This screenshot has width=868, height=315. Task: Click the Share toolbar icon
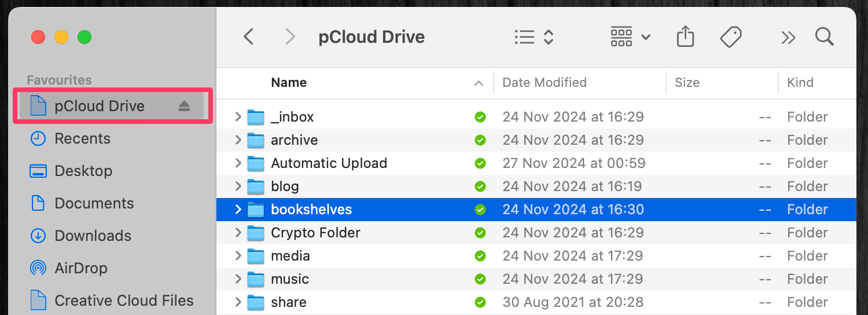click(x=685, y=38)
